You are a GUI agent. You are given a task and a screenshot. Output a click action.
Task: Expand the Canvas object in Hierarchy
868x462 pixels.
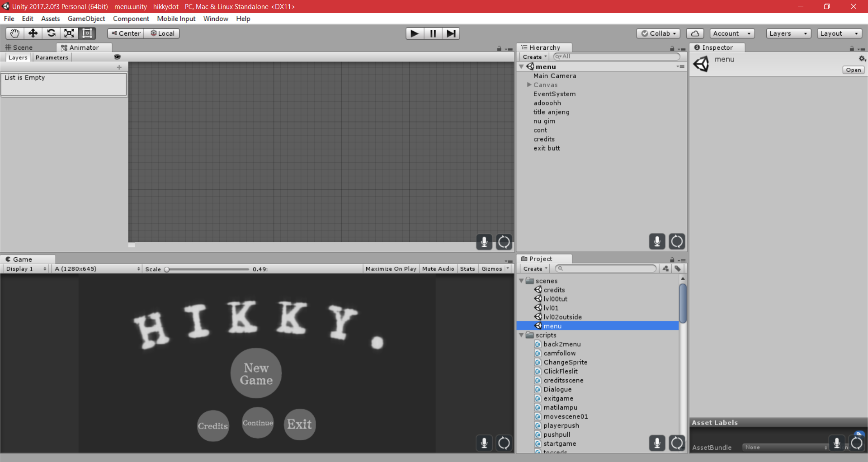[529, 85]
